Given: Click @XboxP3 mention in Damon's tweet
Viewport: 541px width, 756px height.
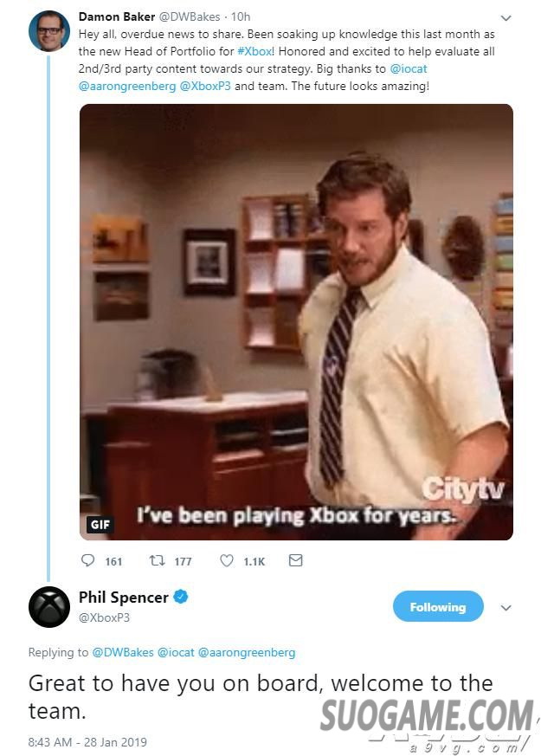Looking at the screenshot, I should pos(205,86).
